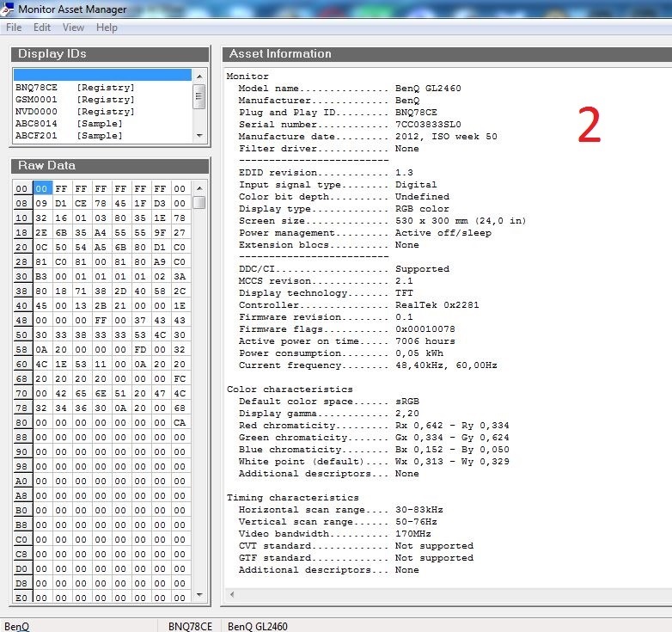Image resolution: width=672 pixels, height=632 pixels.
Task: Click the Raw Data scrollbar thumb
Action: click(x=199, y=202)
